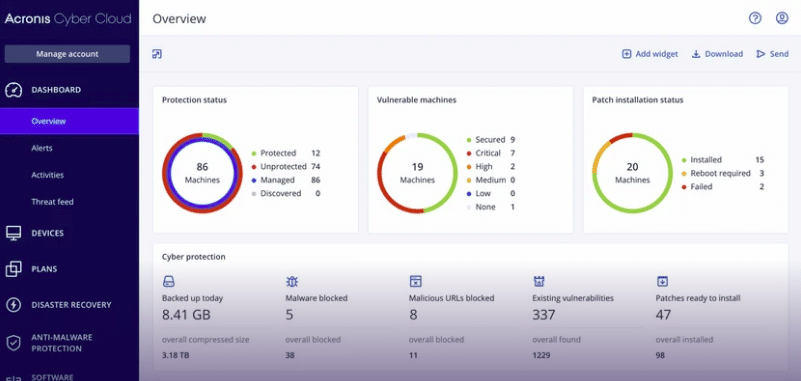Click the Plans stacked squares icon

13,269
